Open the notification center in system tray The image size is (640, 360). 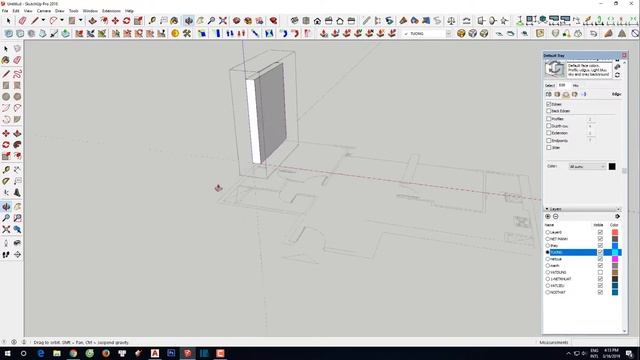(x=629, y=353)
